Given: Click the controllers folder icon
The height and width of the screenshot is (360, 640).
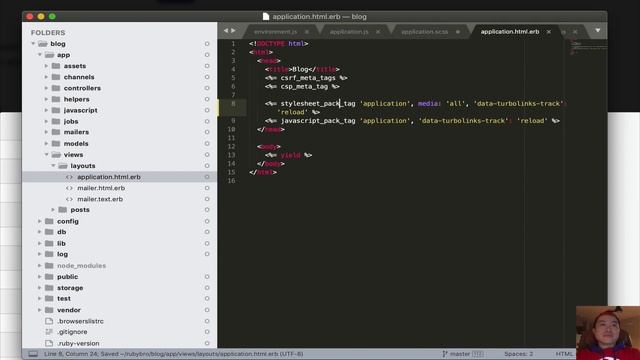Looking at the screenshot, I should [x=56, y=88].
